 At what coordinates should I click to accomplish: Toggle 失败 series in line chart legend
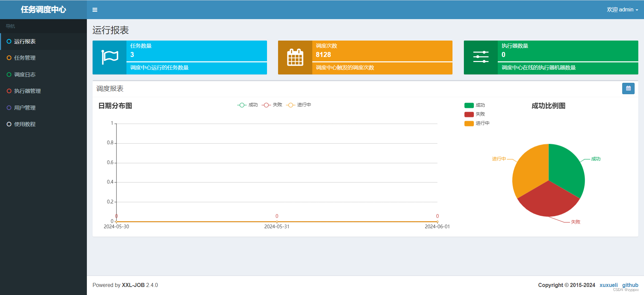(x=272, y=105)
